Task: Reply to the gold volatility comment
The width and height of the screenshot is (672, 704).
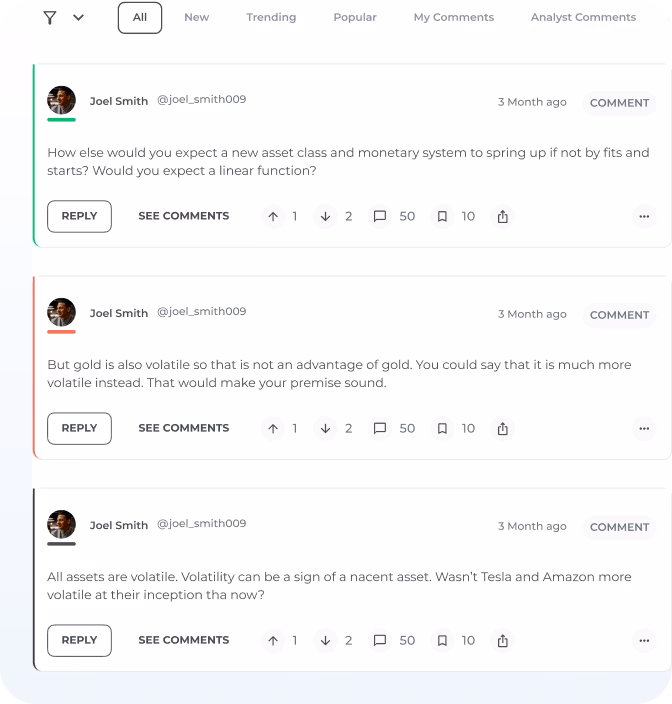Action: [79, 429]
